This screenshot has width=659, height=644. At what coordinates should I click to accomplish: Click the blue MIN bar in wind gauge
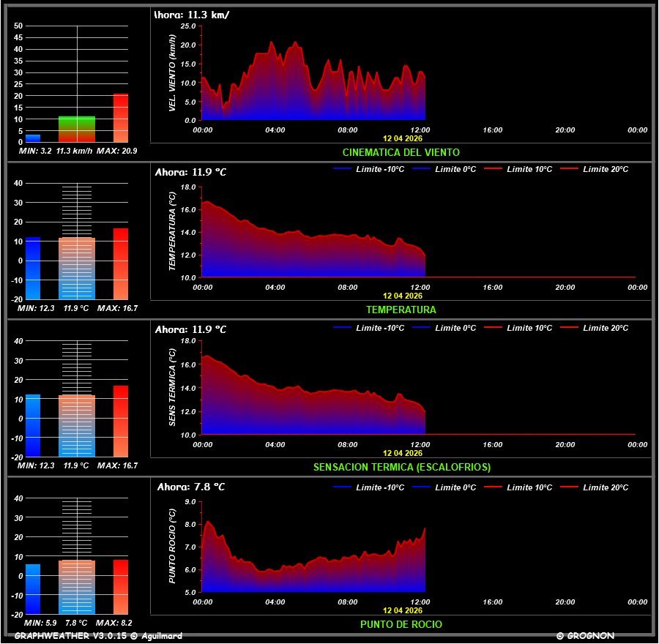coord(33,138)
